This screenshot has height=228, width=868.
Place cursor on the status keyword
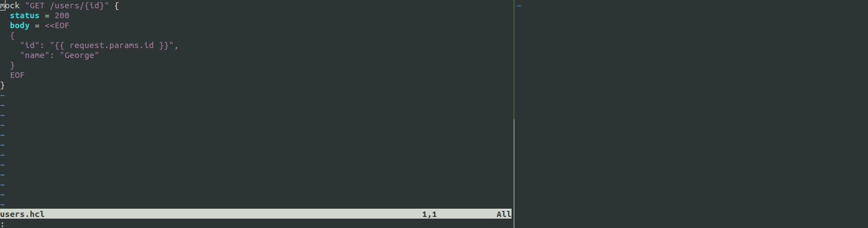(x=25, y=15)
